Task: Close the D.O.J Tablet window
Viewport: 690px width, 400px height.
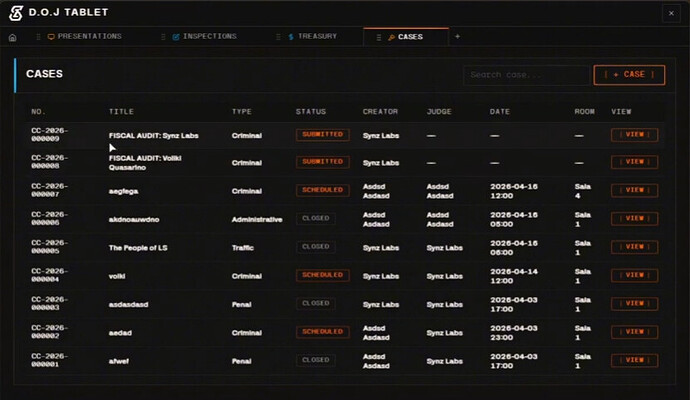Action: [671, 13]
